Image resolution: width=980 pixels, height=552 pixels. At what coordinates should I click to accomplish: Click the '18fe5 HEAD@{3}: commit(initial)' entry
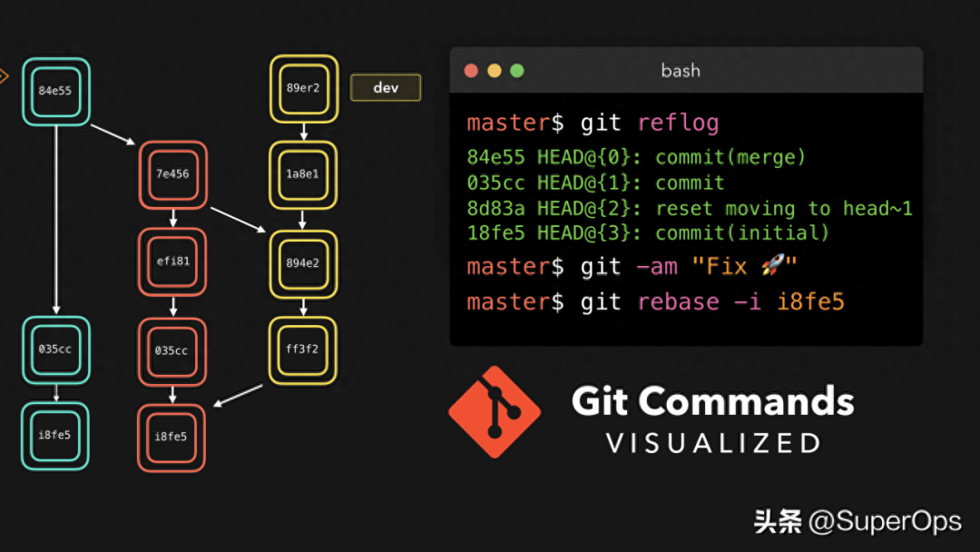648,233
